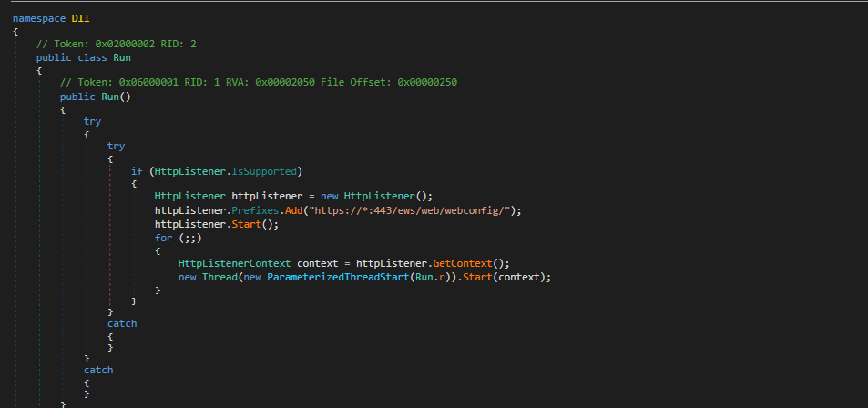Click the inner "catch" keyword
Image resolution: width=868 pixels, height=408 pixels.
coord(122,323)
